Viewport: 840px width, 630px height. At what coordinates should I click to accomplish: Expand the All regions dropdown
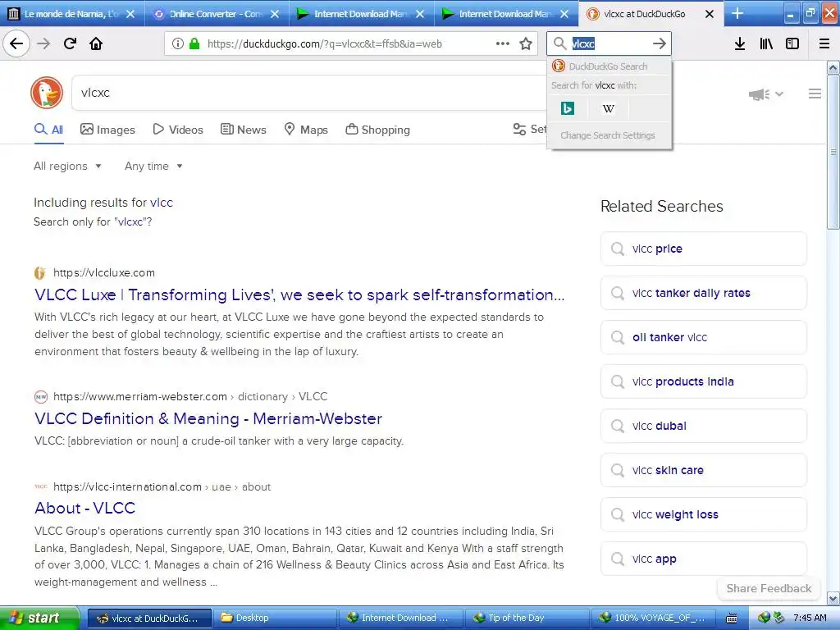pyautogui.click(x=67, y=166)
